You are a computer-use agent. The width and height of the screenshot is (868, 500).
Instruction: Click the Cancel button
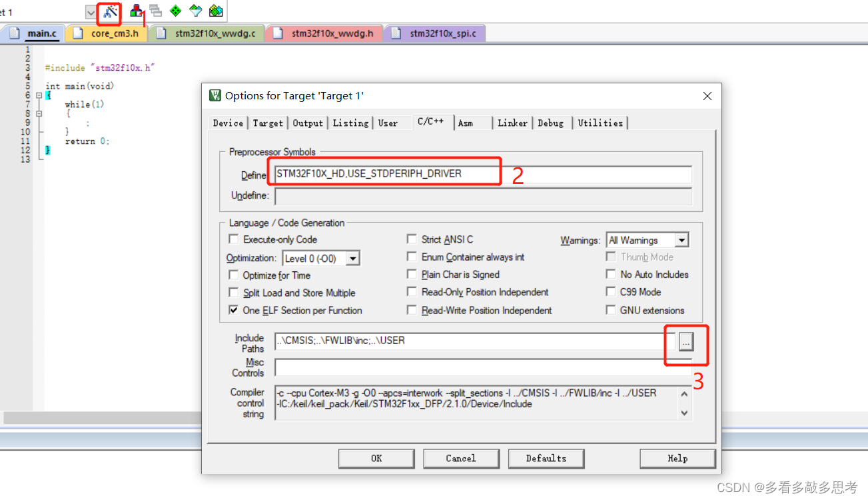461,458
